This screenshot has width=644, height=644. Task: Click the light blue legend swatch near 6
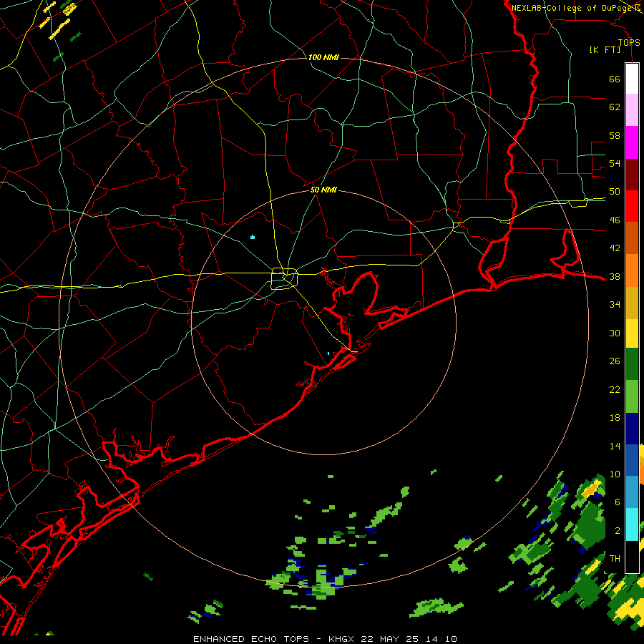(632, 492)
